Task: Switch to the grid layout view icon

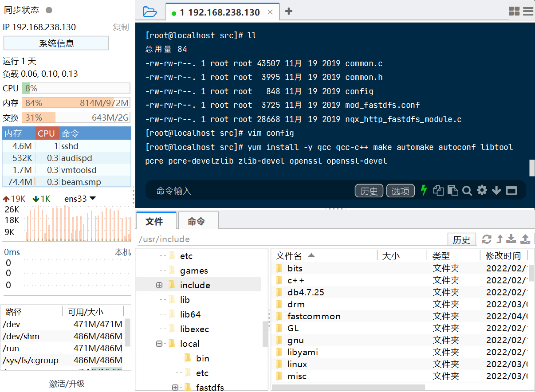Action: pos(514,12)
